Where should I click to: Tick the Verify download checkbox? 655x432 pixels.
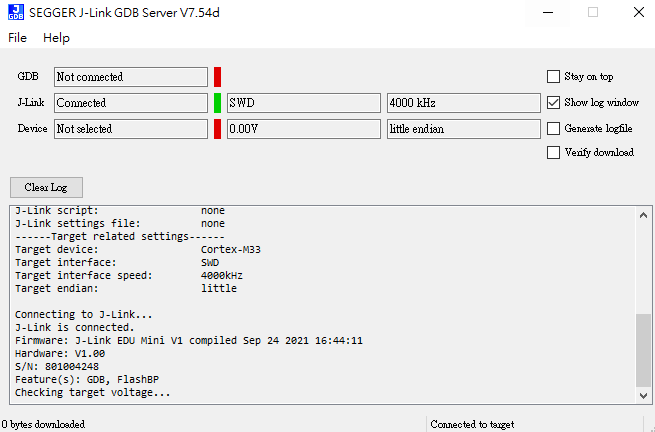(x=553, y=152)
